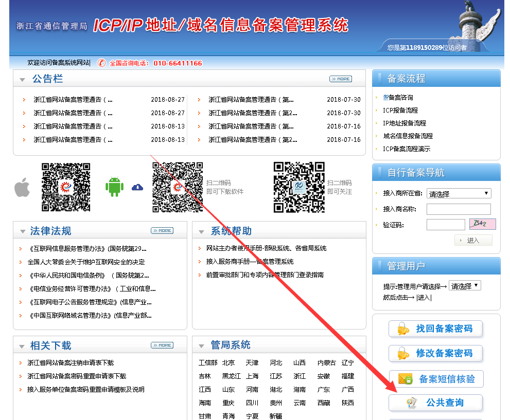Click the red phone hotline icon
510x420 pixels.
click(102, 63)
